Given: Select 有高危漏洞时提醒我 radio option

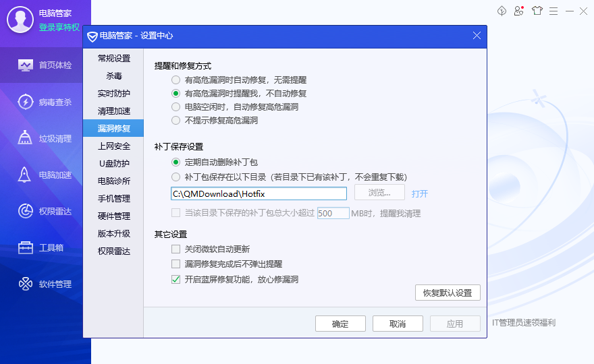Looking at the screenshot, I should pyautogui.click(x=175, y=93).
